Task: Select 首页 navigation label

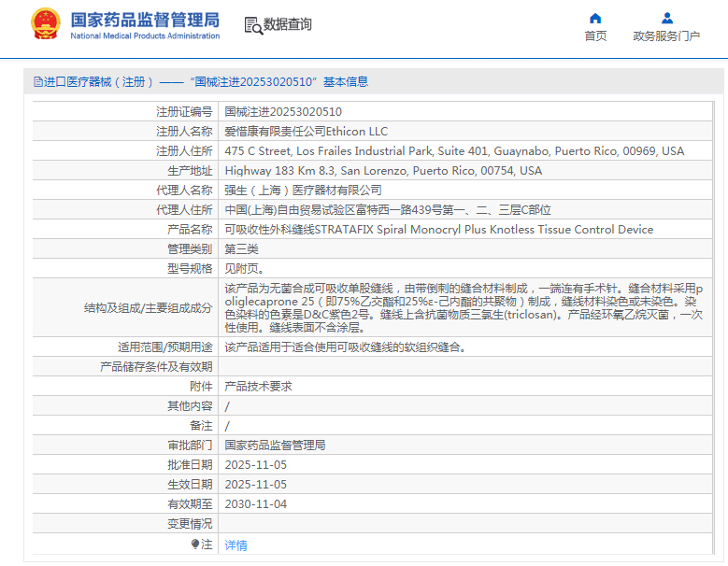Action: [595, 35]
